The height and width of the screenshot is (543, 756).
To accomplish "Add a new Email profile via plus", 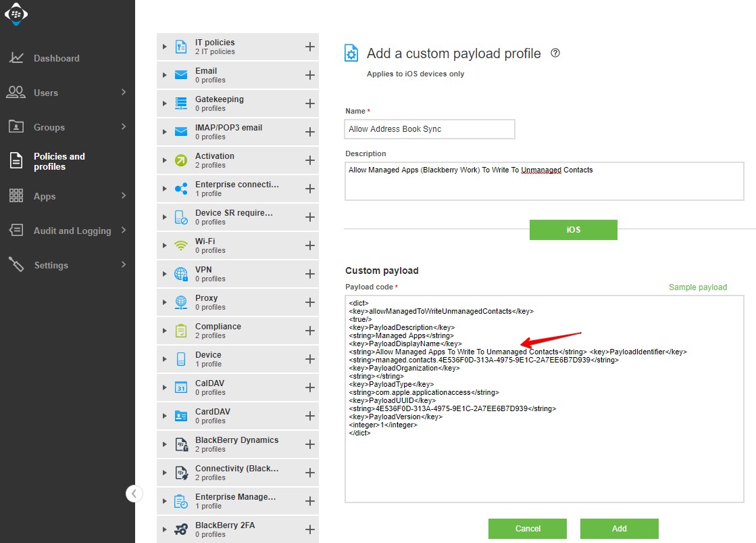I will (x=310, y=75).
